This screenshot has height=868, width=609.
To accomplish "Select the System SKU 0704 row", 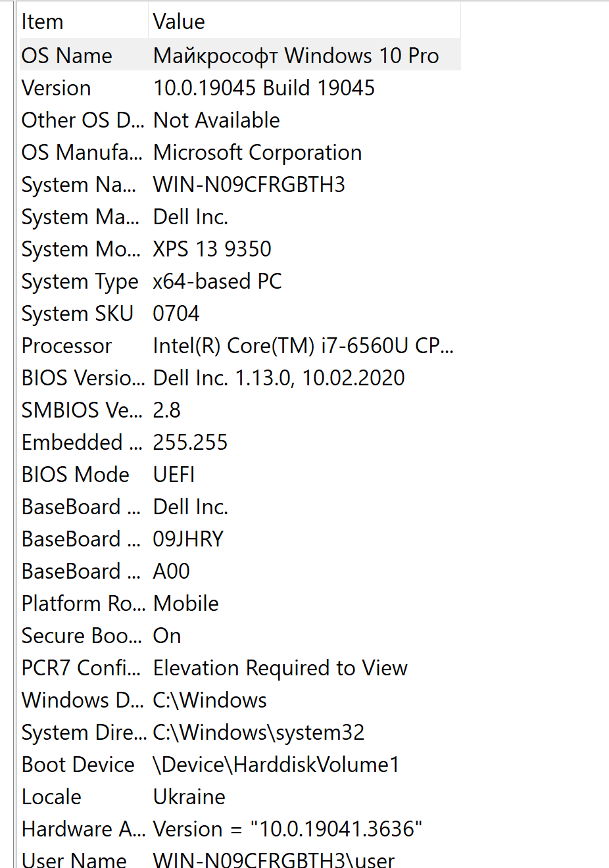I will [240, 313].
